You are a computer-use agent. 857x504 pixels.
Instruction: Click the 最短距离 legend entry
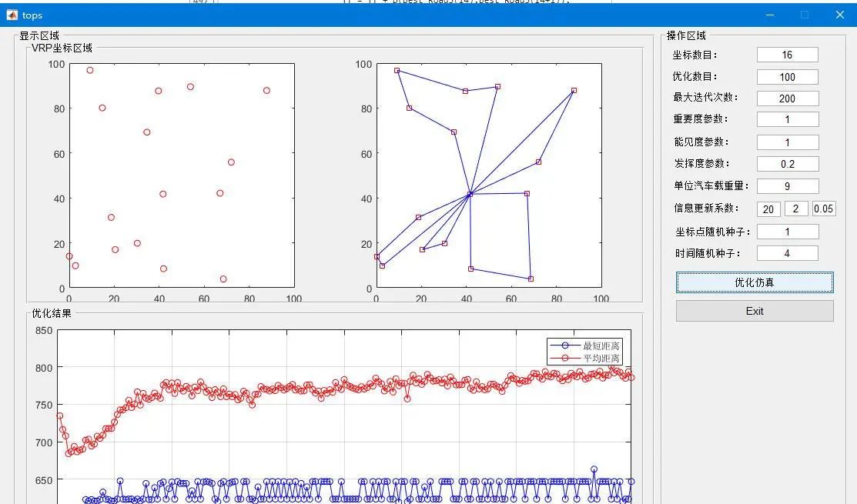click(584, 345)
